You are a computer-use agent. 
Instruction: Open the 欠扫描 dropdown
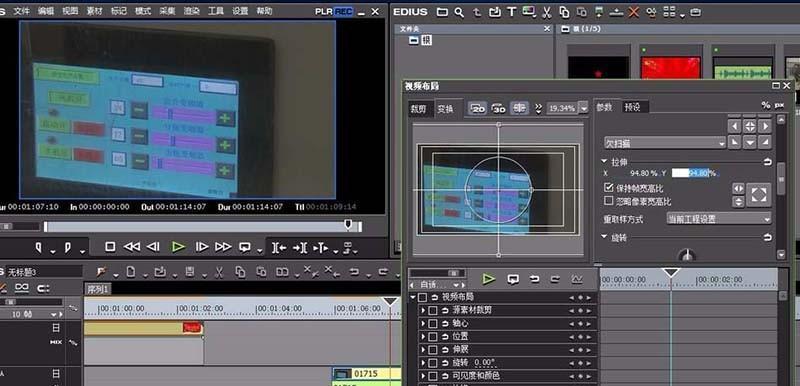pyautogui.click(x=665, y=143)
